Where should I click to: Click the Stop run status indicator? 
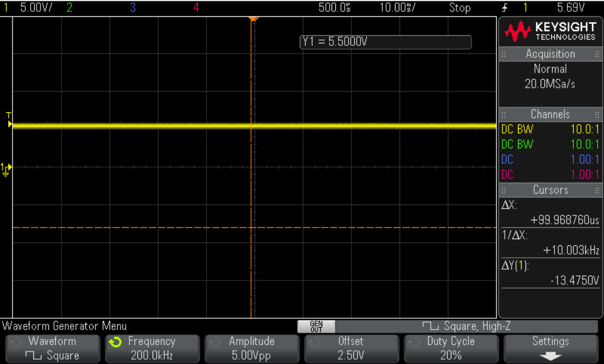pyautogui.click(x=460, y=8)
